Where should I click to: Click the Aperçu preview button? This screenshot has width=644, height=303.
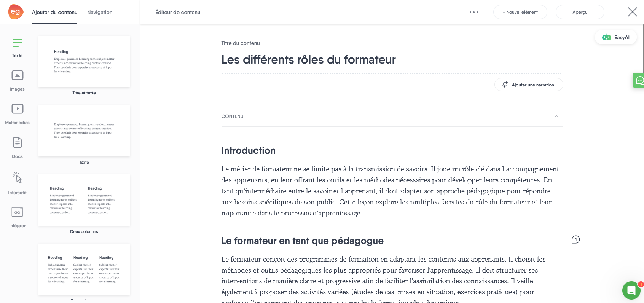580,12
